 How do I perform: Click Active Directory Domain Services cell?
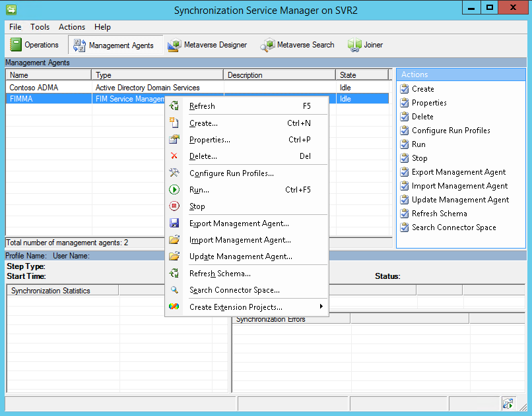147,88
